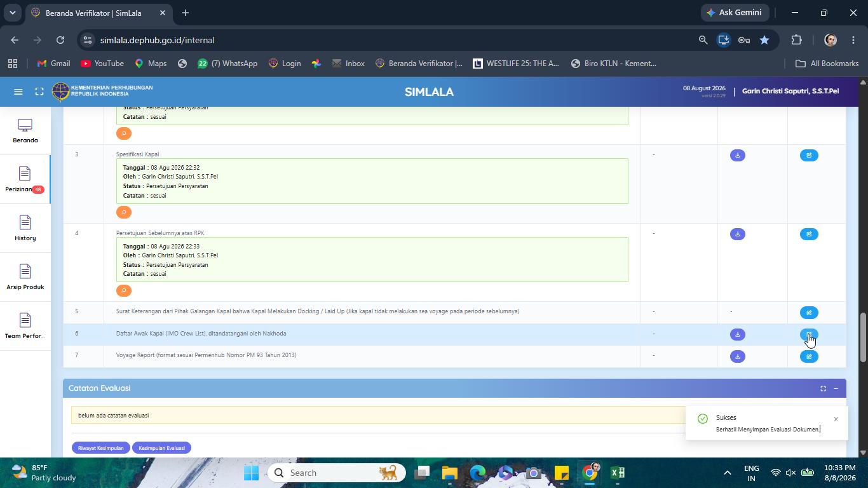Download the Spesifikasi Kapal document
The width and height of the screenshot is (868, 488).
click(x=737, y=155)
